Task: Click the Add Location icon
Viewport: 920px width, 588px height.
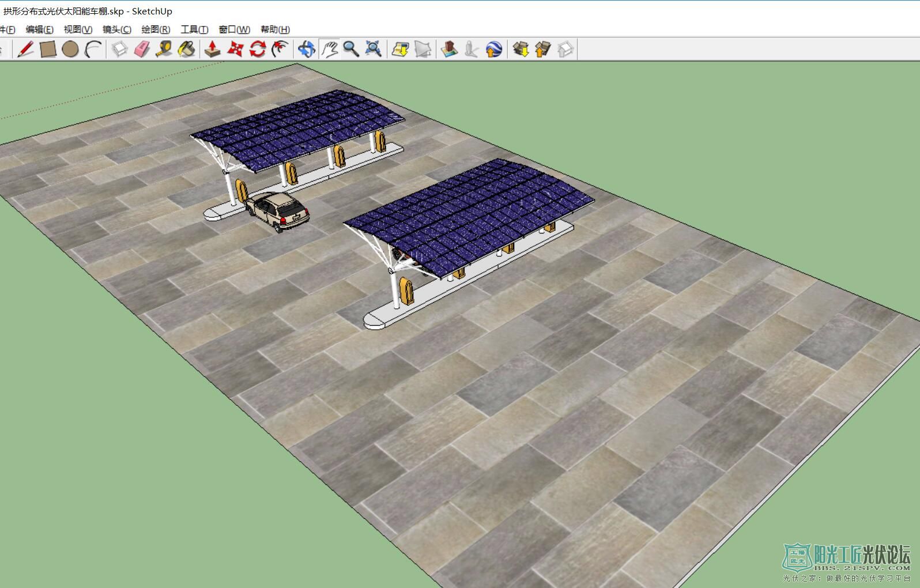Action: click(400, 49)
